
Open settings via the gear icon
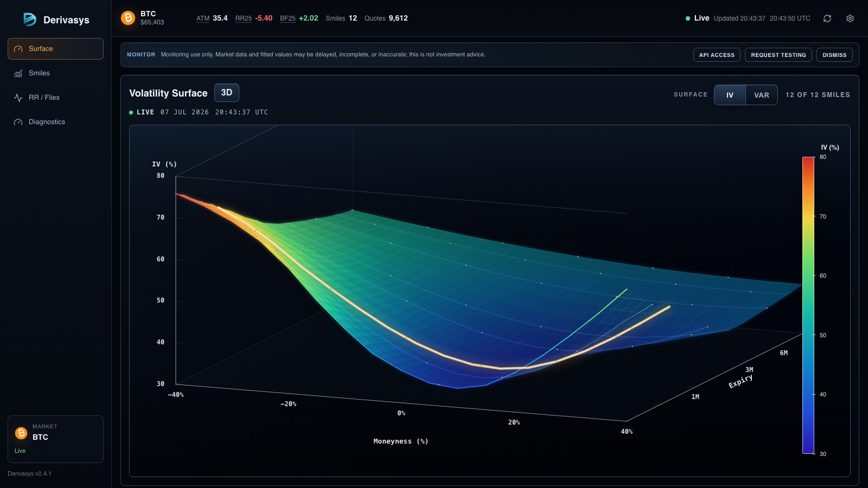[x=850, y=18]
